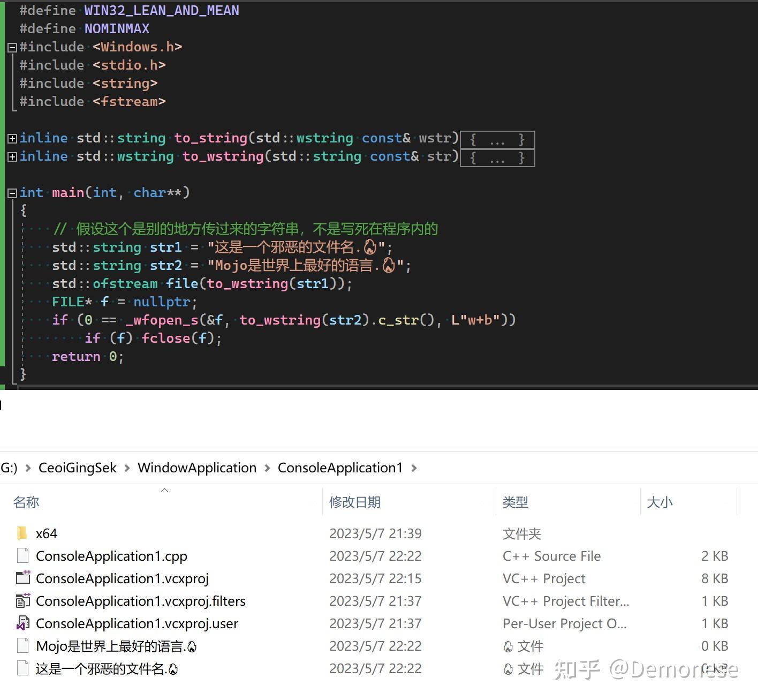Expand the to_wstring inline function body
This screenshot has width=758, height=700.
[12, 156]
